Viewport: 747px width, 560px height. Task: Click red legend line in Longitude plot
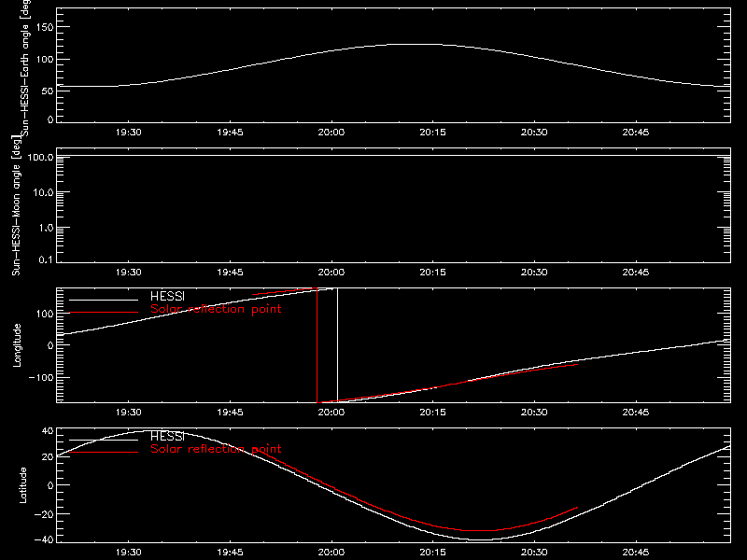(104, 313)
